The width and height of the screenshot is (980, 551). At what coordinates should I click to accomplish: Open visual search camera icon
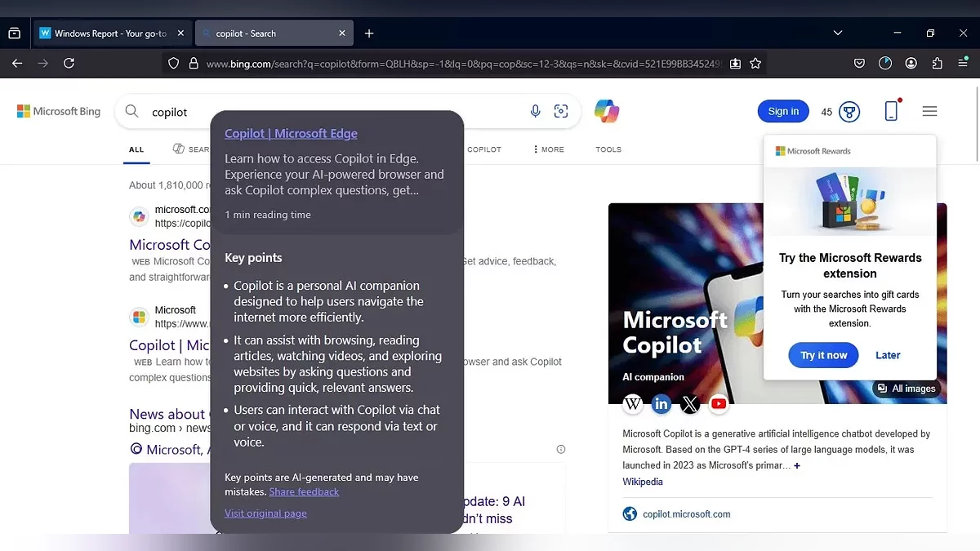pos(561,111)
